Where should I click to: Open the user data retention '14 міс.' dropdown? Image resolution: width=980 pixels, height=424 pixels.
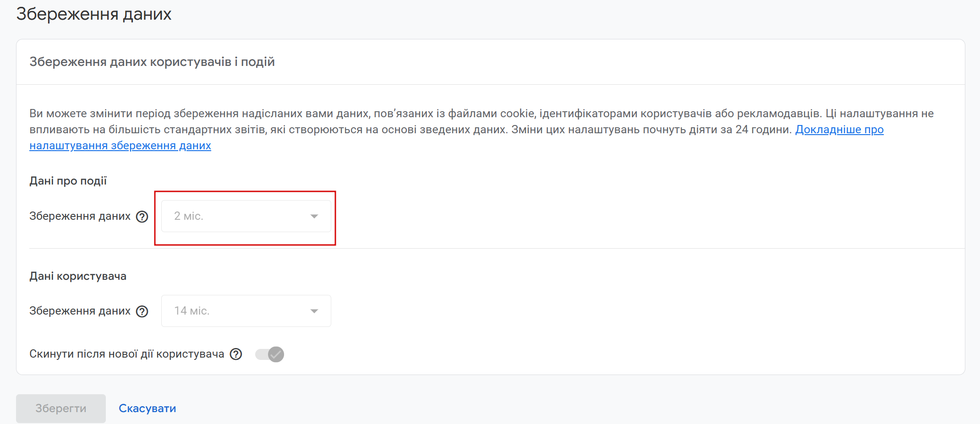(246, 311)
